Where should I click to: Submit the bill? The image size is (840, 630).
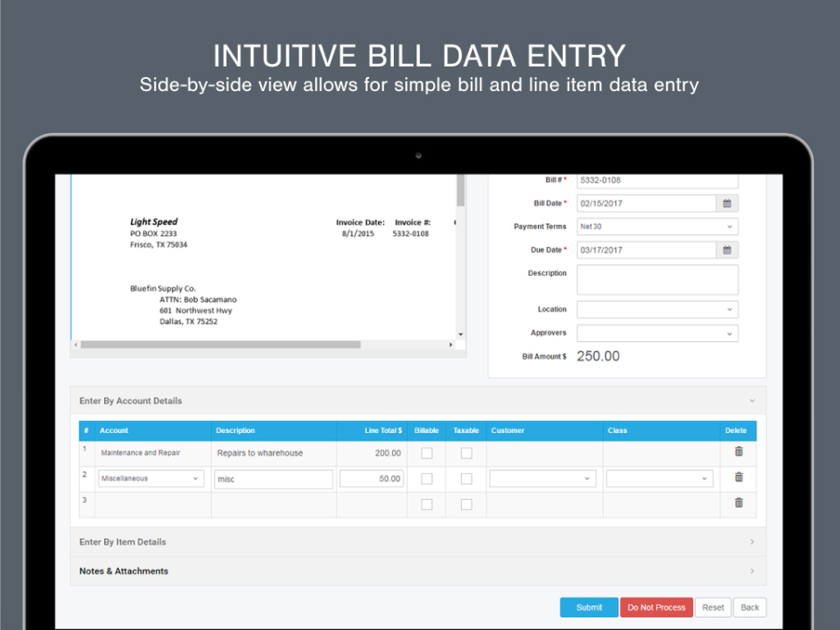(x=588, y=606)
